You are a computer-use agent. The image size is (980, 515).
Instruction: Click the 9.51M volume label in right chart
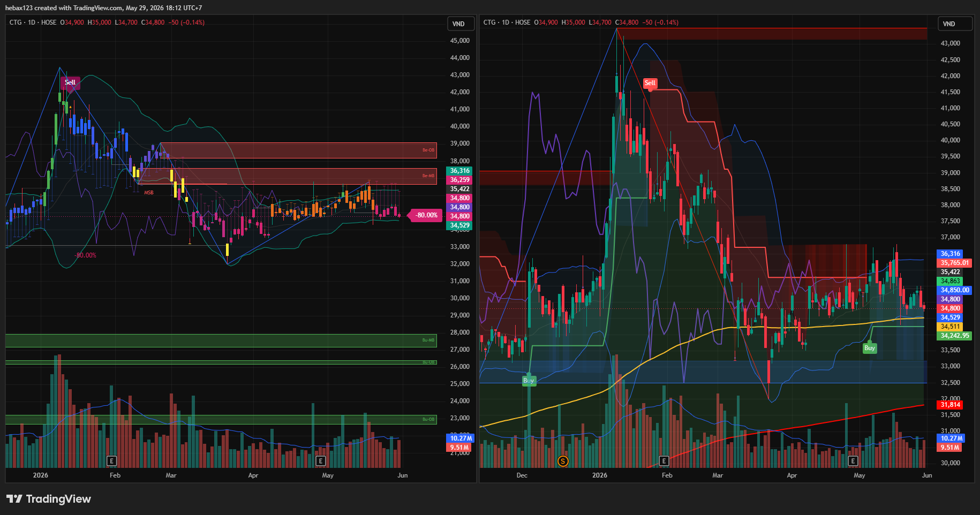pyautogui.click(x=949, y=447)
